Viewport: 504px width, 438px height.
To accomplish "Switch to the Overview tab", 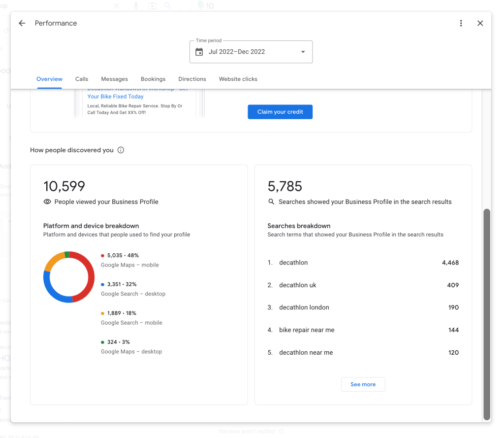I will (50, 79).
